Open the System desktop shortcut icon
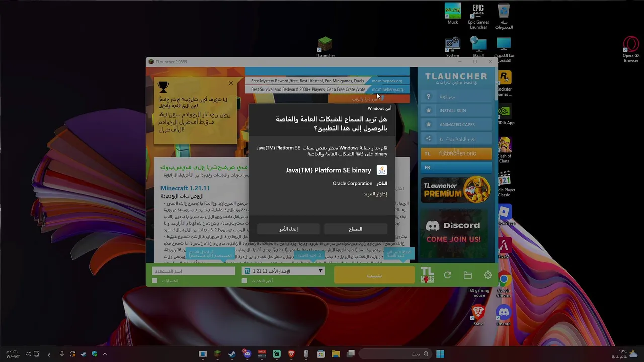Image resolution: width=644 pixels, height=362 pixels. 453,47
